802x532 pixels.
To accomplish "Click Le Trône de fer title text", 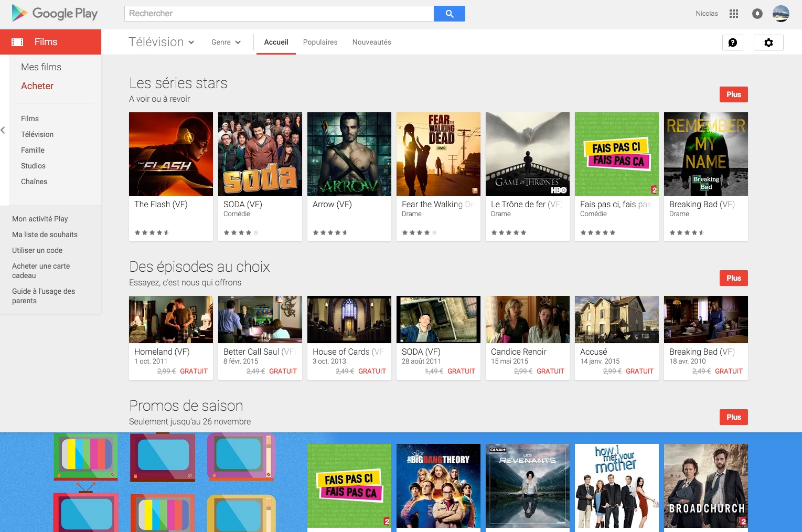I will pyautogui.click(x=527, y=205).
